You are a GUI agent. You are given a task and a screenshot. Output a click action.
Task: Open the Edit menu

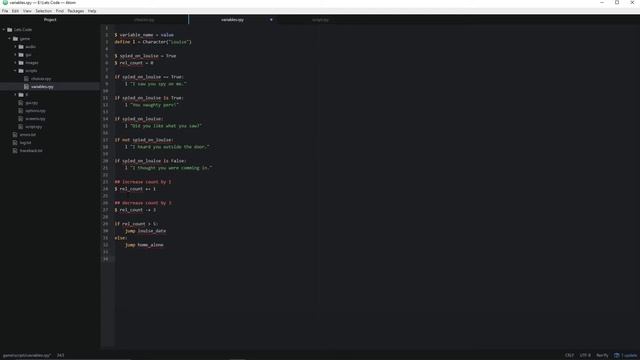(x=15, y=11)
